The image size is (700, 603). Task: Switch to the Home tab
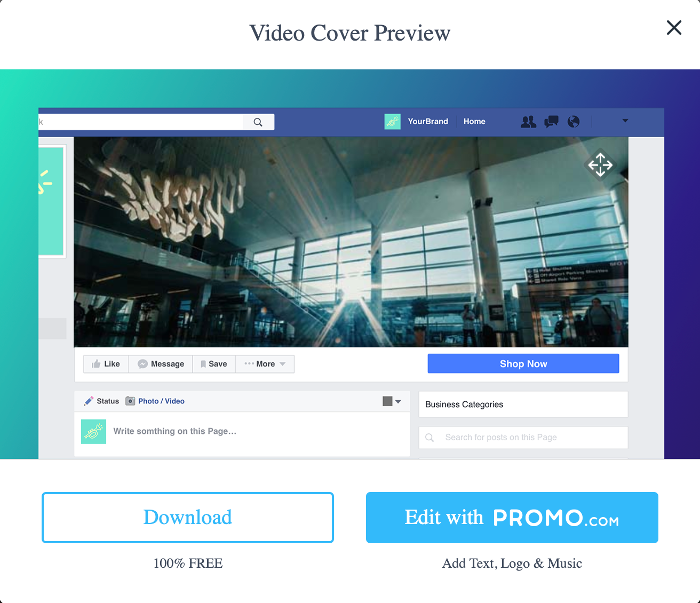click(x=474, y=122)
